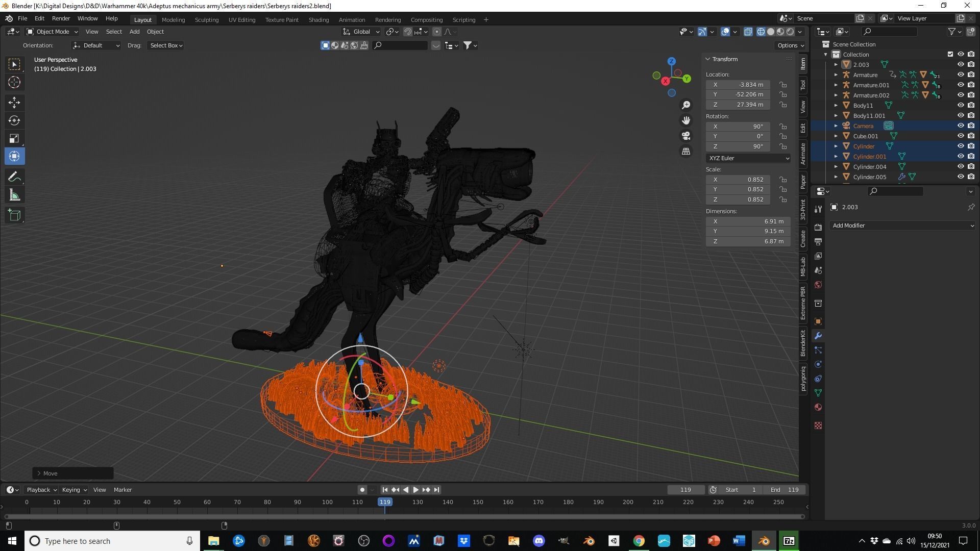Open the Output properties tab icon
The width and height of the screenshot is (980, 551).
click(x=818, y=241)
